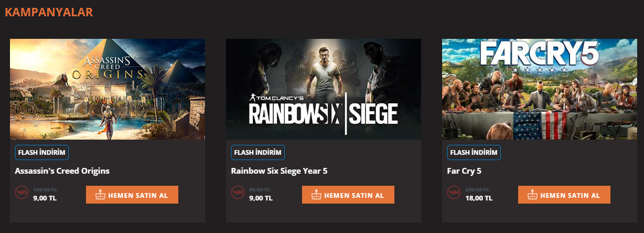Click the basket icon on Far Cry 5 buy button
This screenshot has height=233, width=644.
[x=533, y=195]
